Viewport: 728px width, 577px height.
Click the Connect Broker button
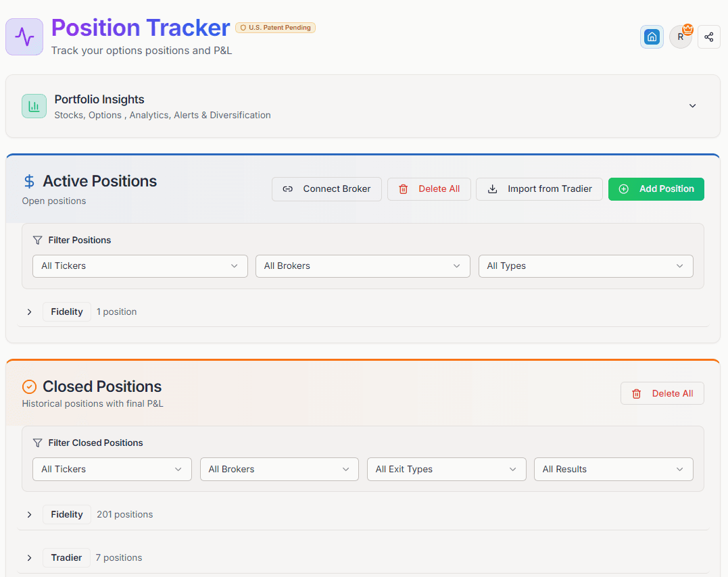pyautogui.click(x=326, y=189)
